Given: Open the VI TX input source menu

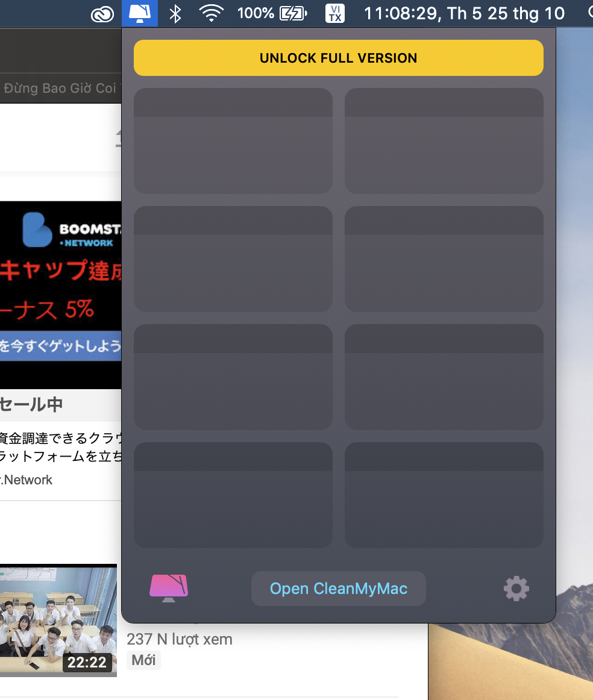Looking at the screenshot, I should pyautogui.click(x=335, y=13).
